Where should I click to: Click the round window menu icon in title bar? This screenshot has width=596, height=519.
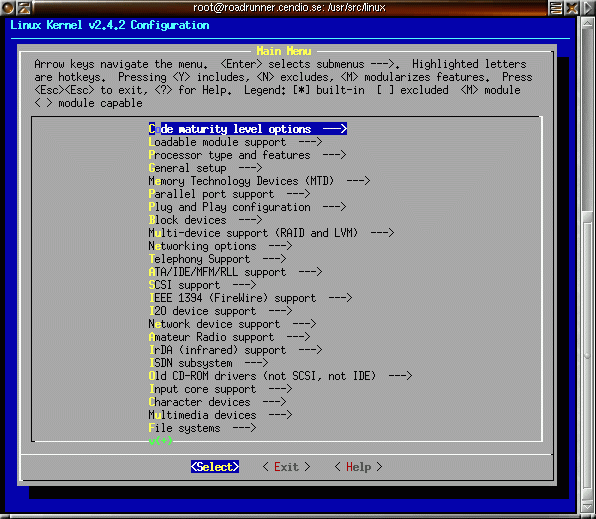click(8, 7)
